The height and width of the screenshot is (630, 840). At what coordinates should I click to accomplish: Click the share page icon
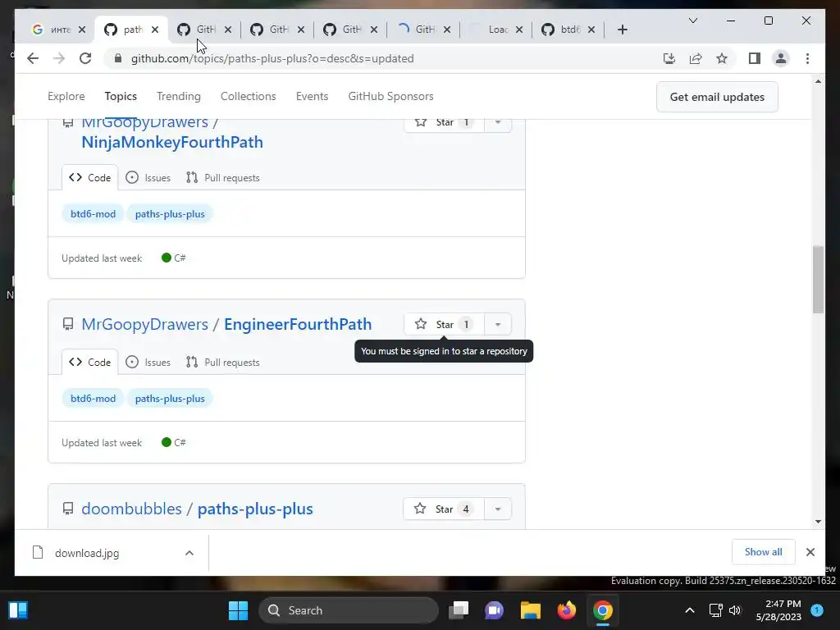[x=696, y=58]
